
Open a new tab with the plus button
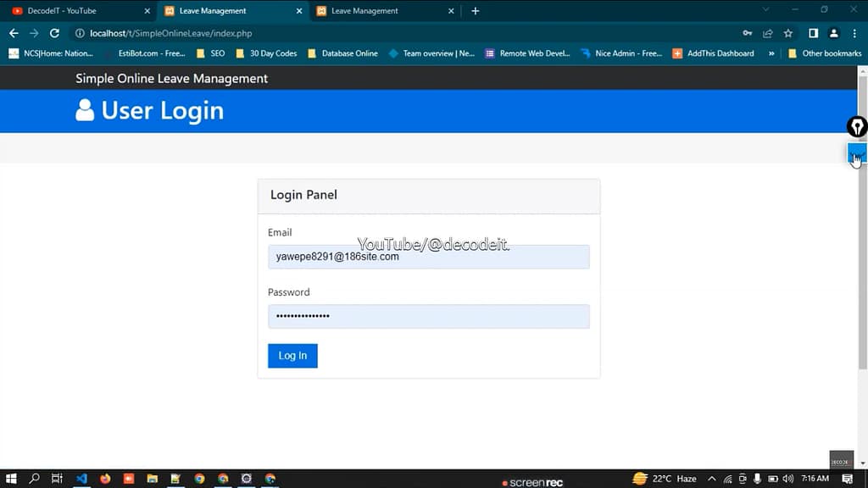tap(475, 11)
